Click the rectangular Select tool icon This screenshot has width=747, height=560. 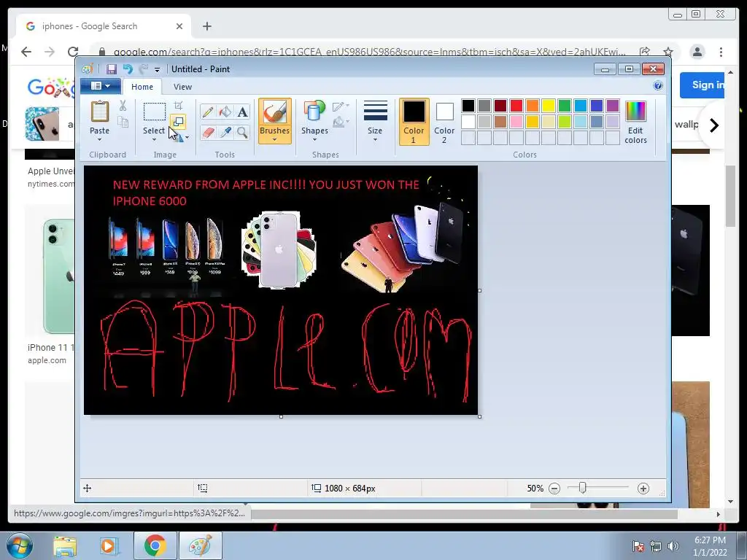[x=155, y=112]
